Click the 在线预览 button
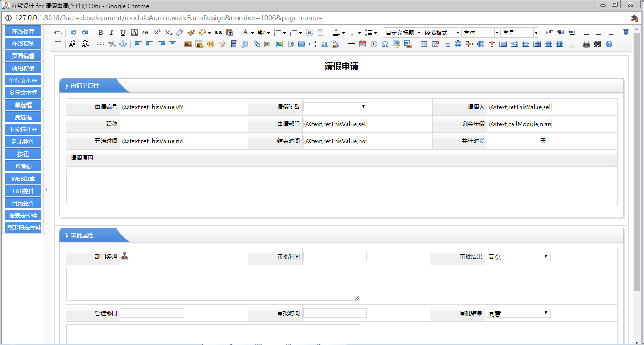Viewport: 644px width, 345px height. coord(23,43)
